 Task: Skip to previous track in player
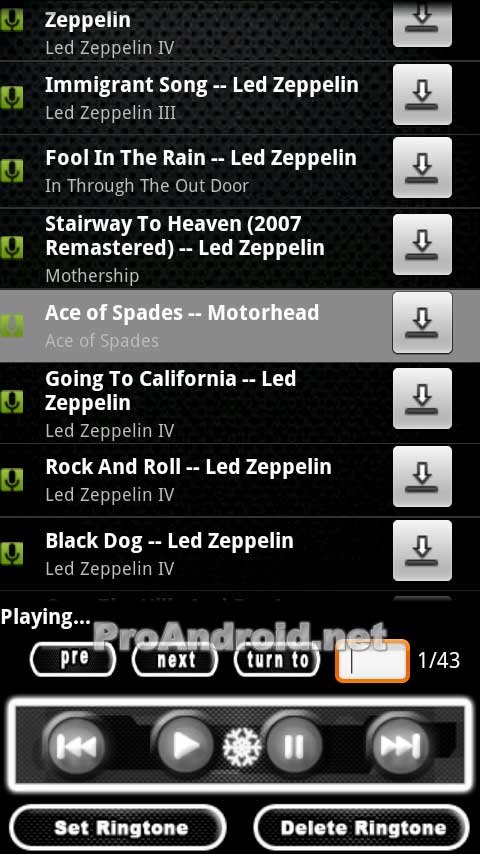tap(76, 745)
